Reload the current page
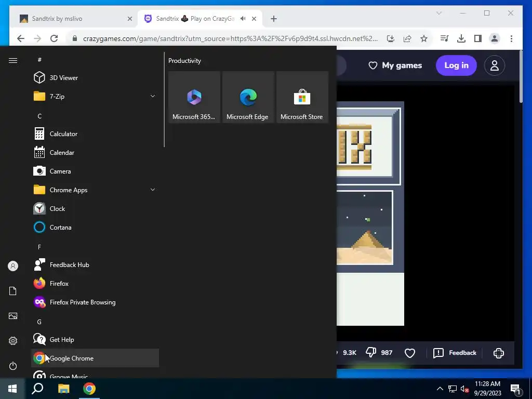 54,38
